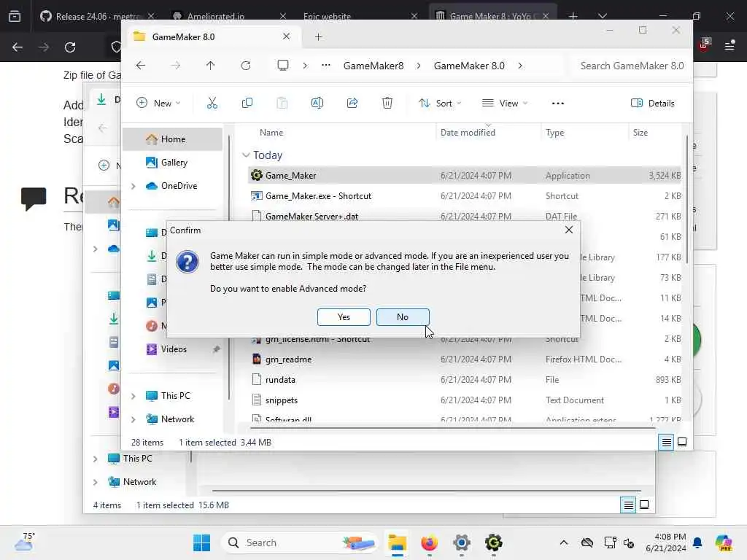Open Settings gear from taskbar
Screen dimensions: 747x560
point(461,542)
